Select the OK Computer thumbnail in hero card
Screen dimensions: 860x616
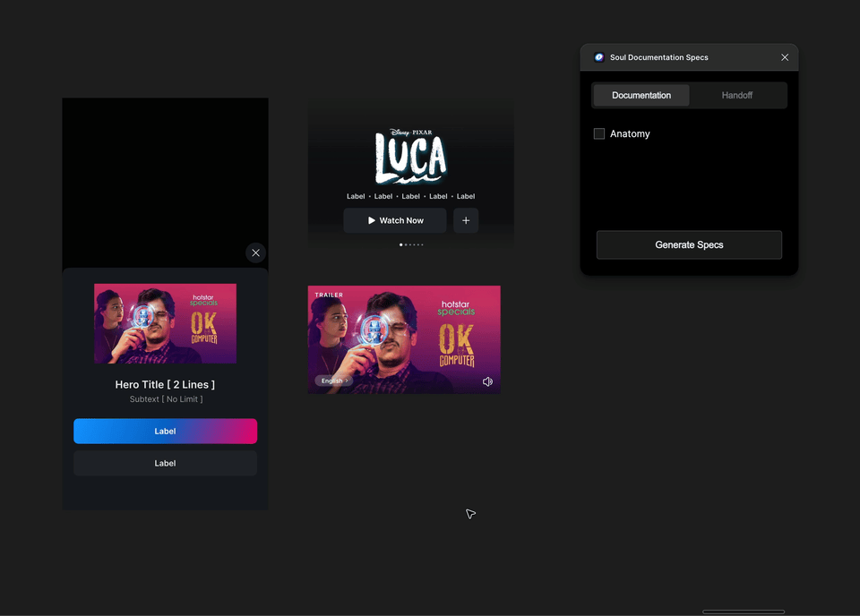click(x=165, y=323)
